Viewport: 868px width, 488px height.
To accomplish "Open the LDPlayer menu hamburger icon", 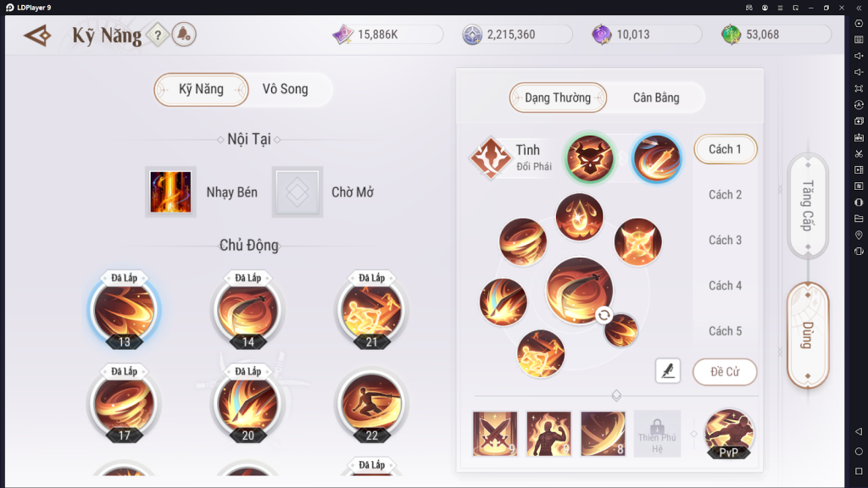I will point(780,8).
